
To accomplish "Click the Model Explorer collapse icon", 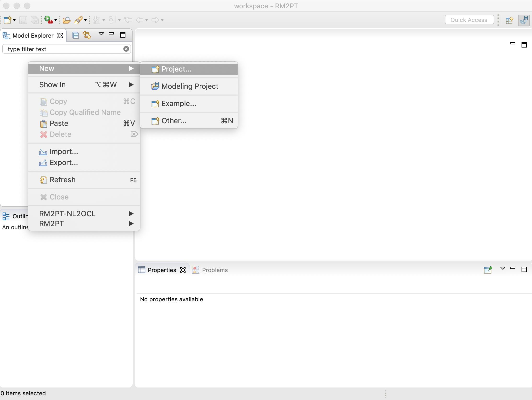I will click(74, 35).
